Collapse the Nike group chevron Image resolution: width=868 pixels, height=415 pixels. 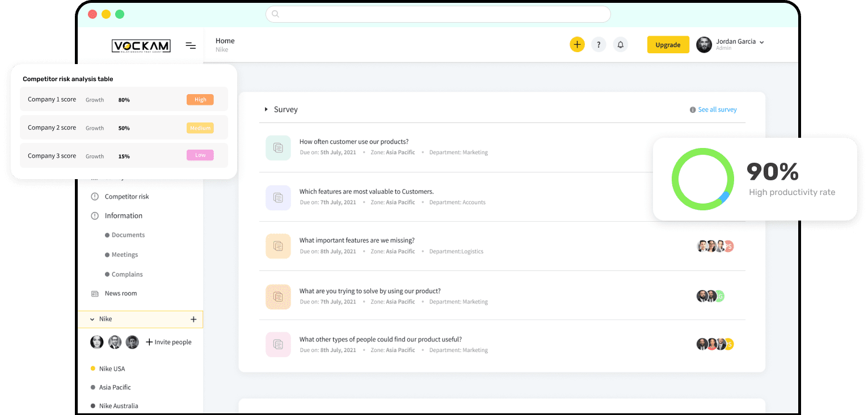coord(92,320)
